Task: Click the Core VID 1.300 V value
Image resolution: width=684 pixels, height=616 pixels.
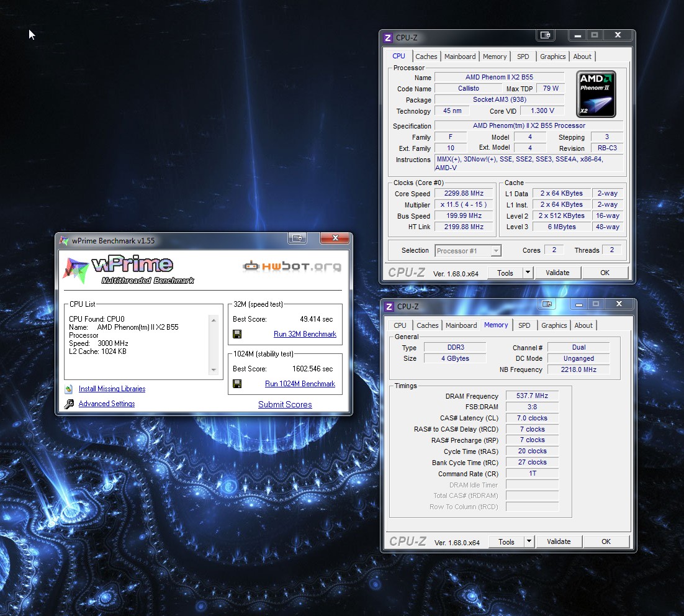Action: pyautogui.click(x=542, y=111)
